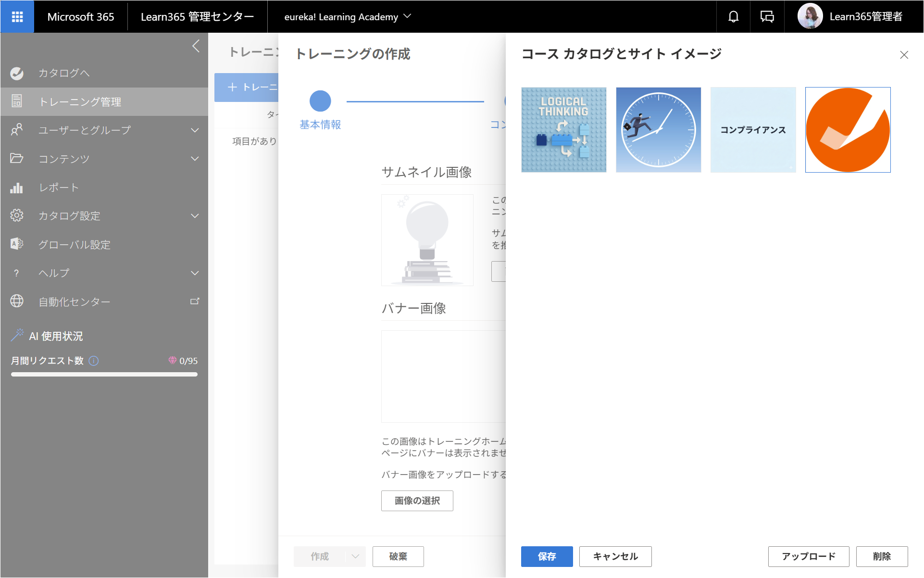Select トレーニング管理 menu item
924x578 pixels.
point(104,101)
